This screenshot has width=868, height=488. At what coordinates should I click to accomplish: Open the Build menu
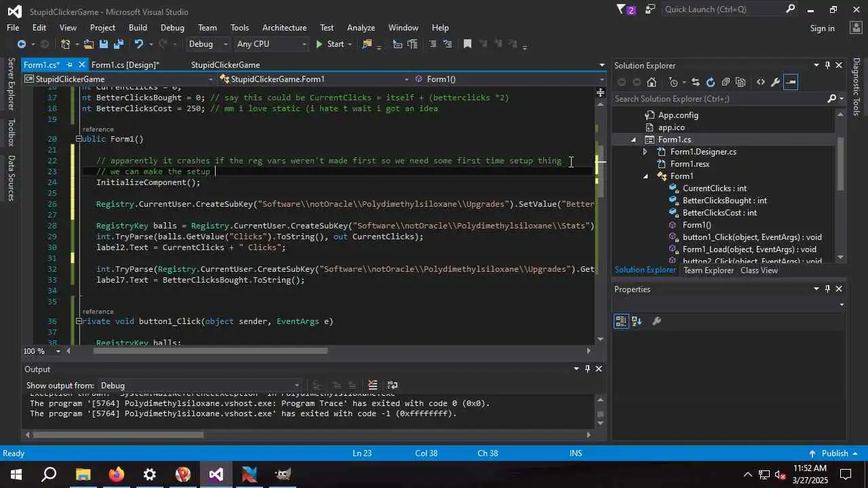coord(138,28)
